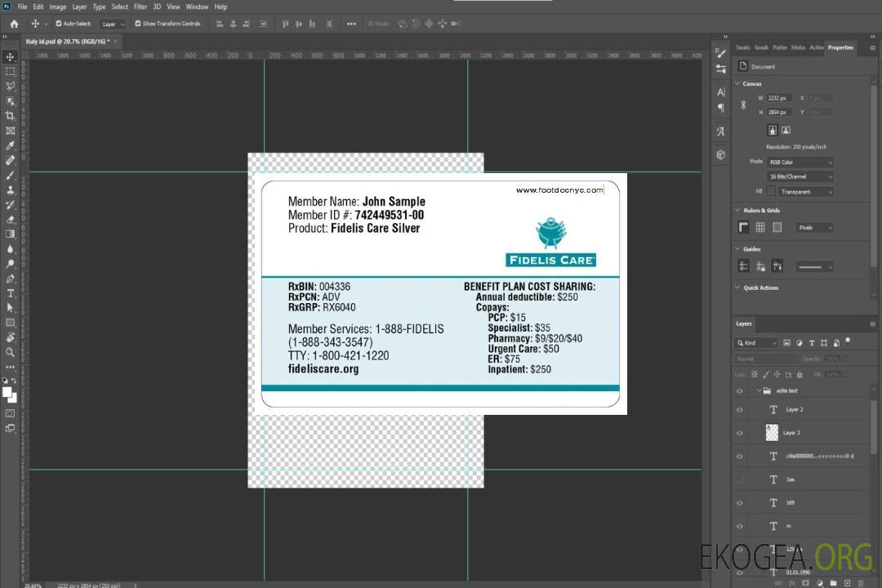Open the Fill Transparent dropdown
The height and width of the screenshot is (588, 882).
805,192
